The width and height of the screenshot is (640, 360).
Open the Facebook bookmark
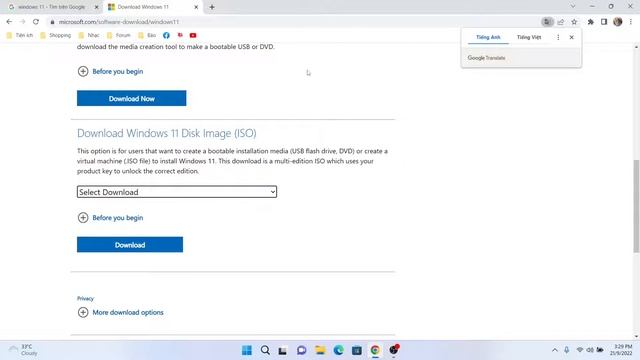click(x=166, y=36)
